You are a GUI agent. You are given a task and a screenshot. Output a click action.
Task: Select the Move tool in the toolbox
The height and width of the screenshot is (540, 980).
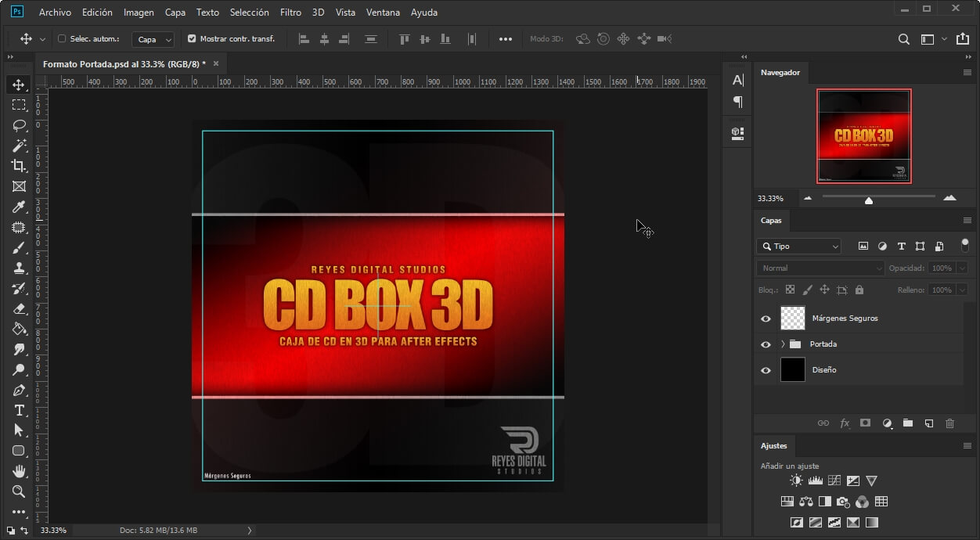19,85
